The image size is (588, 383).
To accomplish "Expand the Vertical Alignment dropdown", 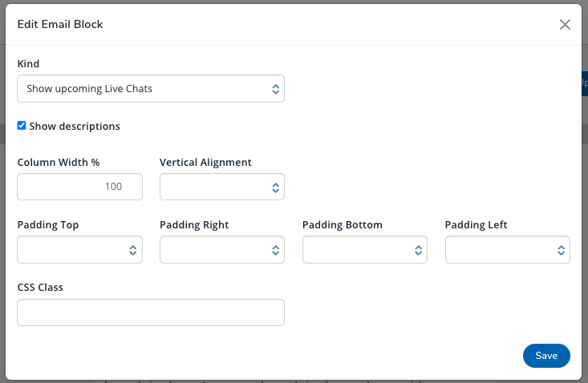I will 222,187.
